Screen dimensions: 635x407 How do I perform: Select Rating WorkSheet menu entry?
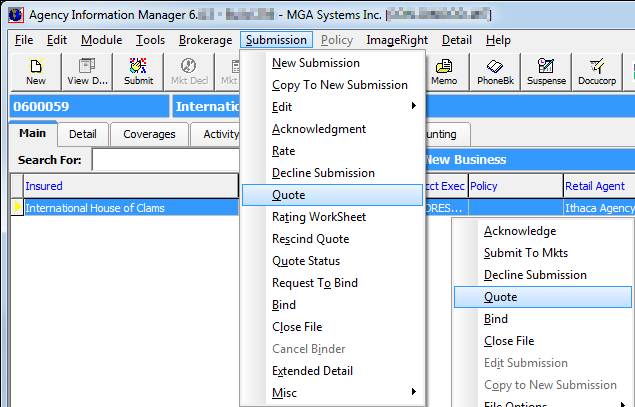coord(319,217)
